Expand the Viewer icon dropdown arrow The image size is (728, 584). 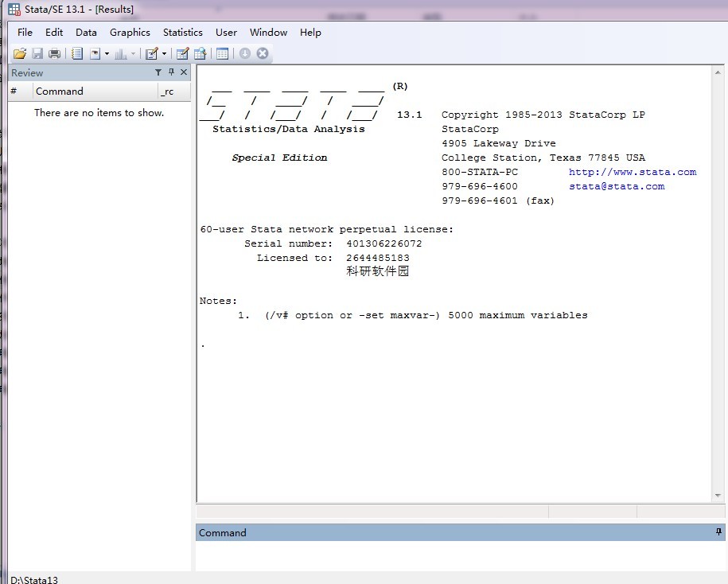107,54
